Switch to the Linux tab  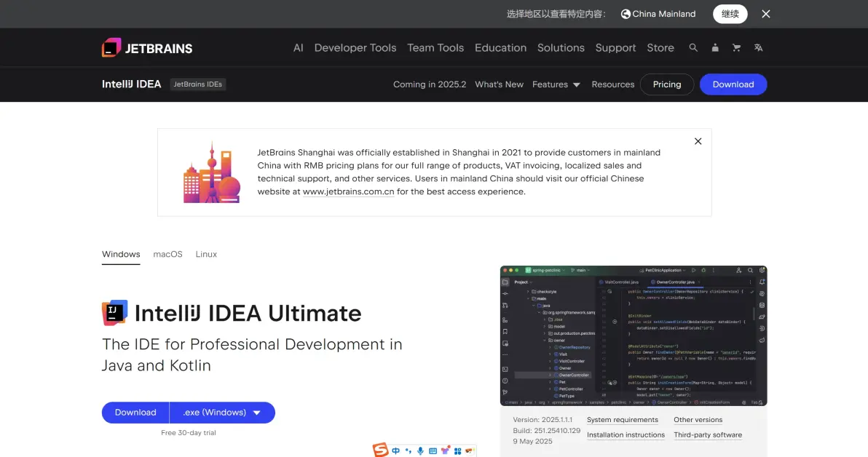pyautogui.click(x=206, y=254)
